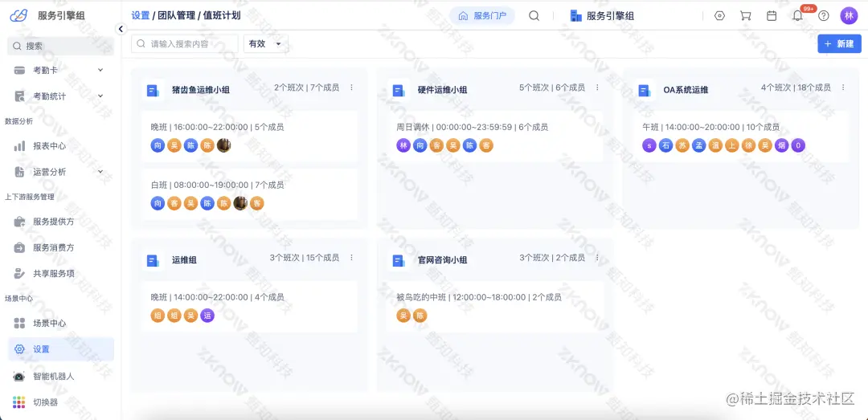Open the 考勤统计 sidebar icon
868x420 pixels.
coord(19,96)
